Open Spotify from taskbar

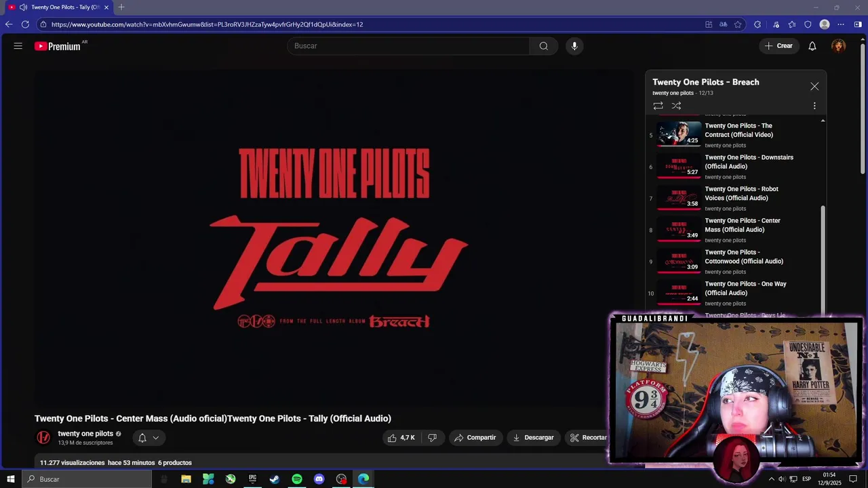coord(297,479)
